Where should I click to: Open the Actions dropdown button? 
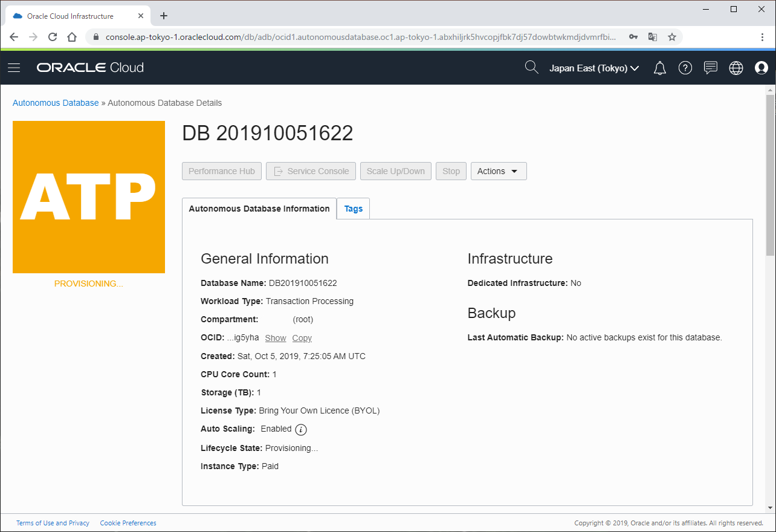(499, 171)
